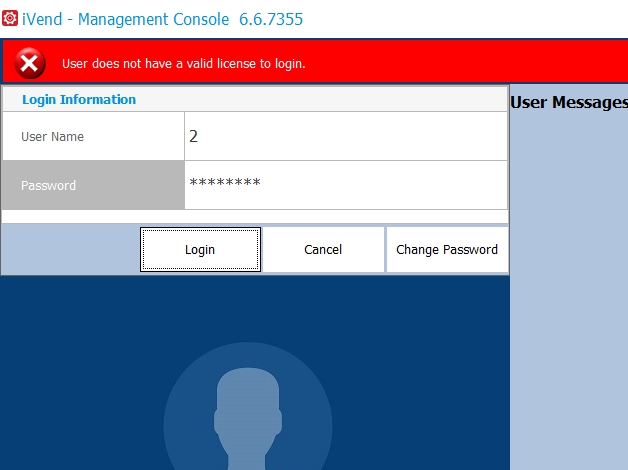Click the invalid license error message
The image size is (628, 470).
coord(184,64)
